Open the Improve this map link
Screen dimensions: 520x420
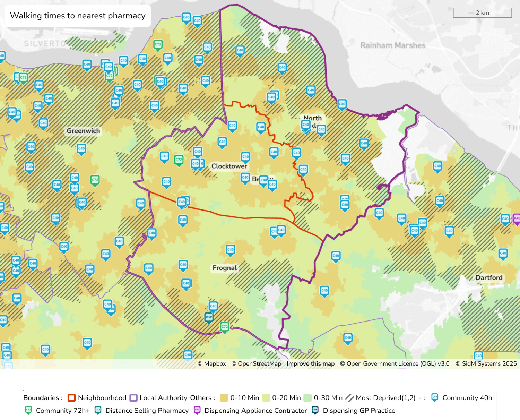point(310,363)
